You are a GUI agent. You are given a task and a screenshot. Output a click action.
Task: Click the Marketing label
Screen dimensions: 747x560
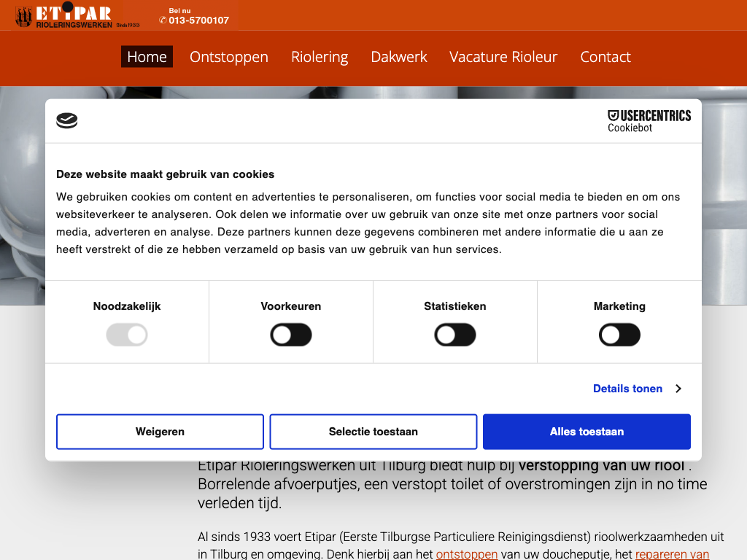(x=619, y=306)
